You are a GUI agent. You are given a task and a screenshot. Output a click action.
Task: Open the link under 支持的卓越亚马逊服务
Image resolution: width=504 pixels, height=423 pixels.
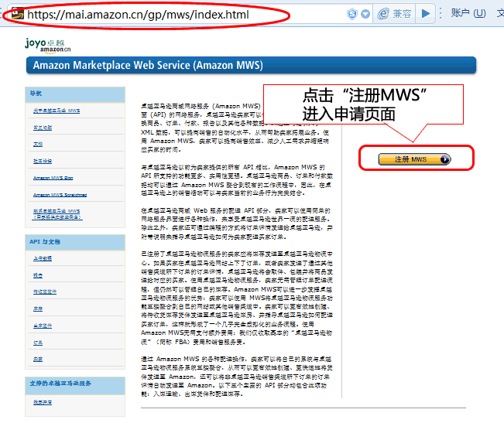(43, 402)
